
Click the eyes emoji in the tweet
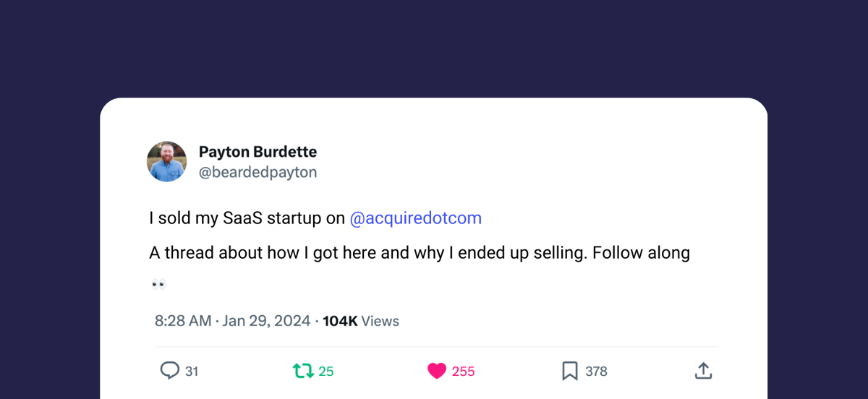coord(159,284)
